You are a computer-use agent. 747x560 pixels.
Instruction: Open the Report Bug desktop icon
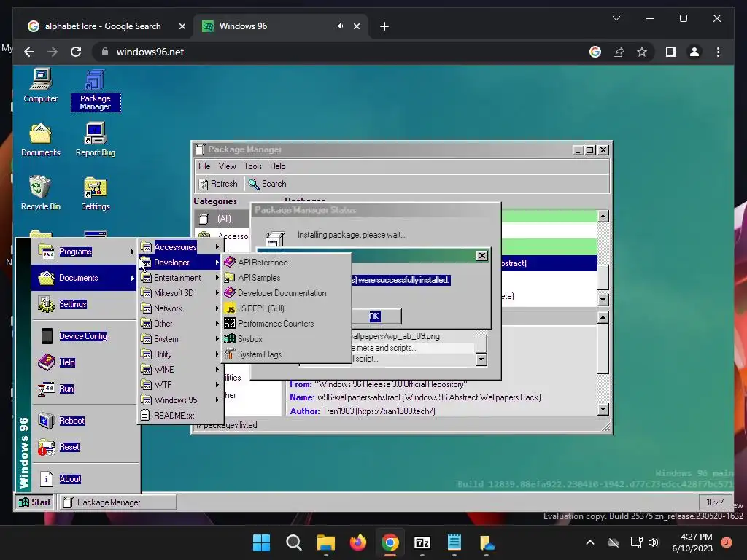pos(96,139)
